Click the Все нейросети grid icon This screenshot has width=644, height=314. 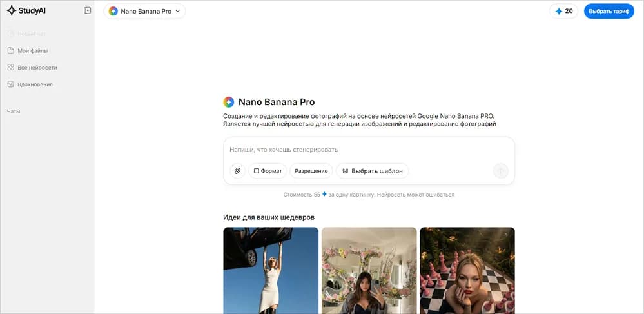point(11,67)
